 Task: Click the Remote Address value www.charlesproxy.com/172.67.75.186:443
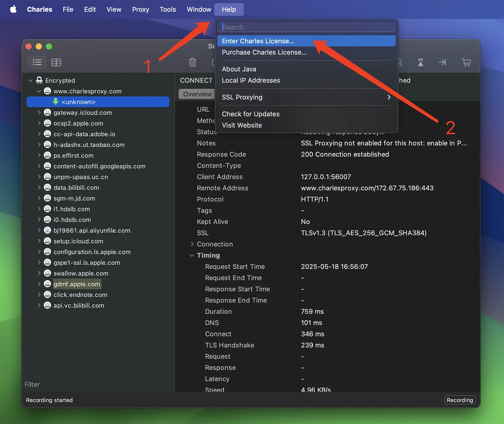coord(367,188)
